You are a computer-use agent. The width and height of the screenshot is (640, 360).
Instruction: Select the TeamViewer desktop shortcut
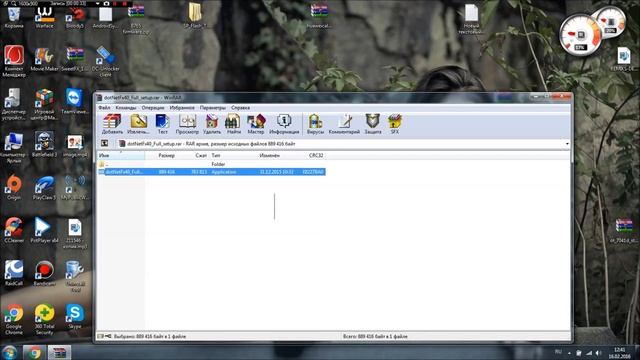pos(74,102)
